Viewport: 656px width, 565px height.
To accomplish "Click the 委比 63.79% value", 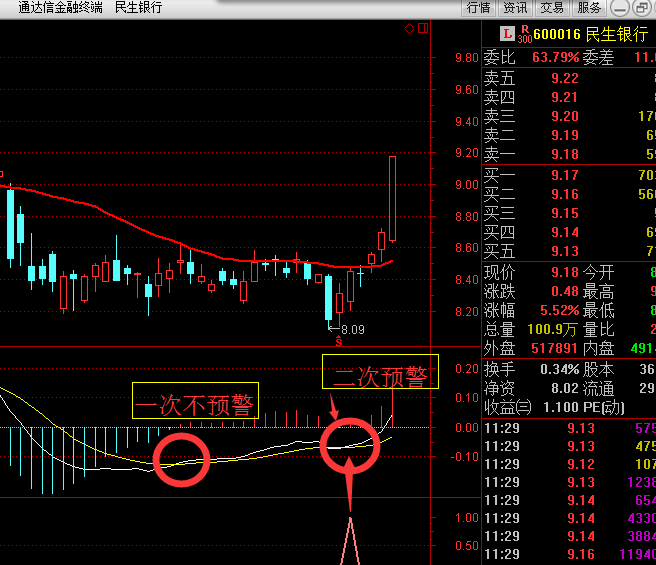I will click(x=556, y=57).
